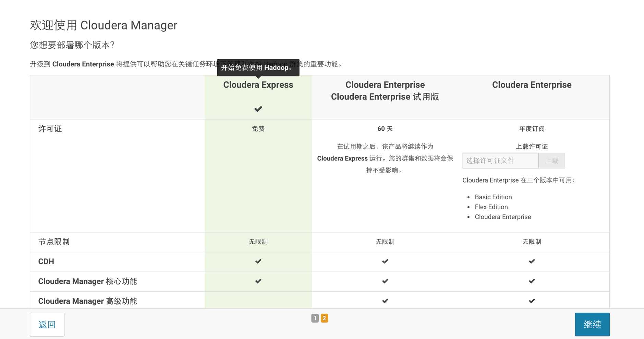Click 无限制 in Enterprise trial column
Screen dimensions: 644x339
(385, 242)
